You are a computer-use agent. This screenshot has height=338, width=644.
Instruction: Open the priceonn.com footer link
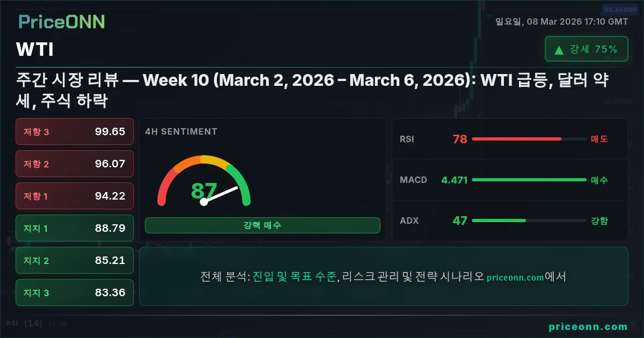588,326
